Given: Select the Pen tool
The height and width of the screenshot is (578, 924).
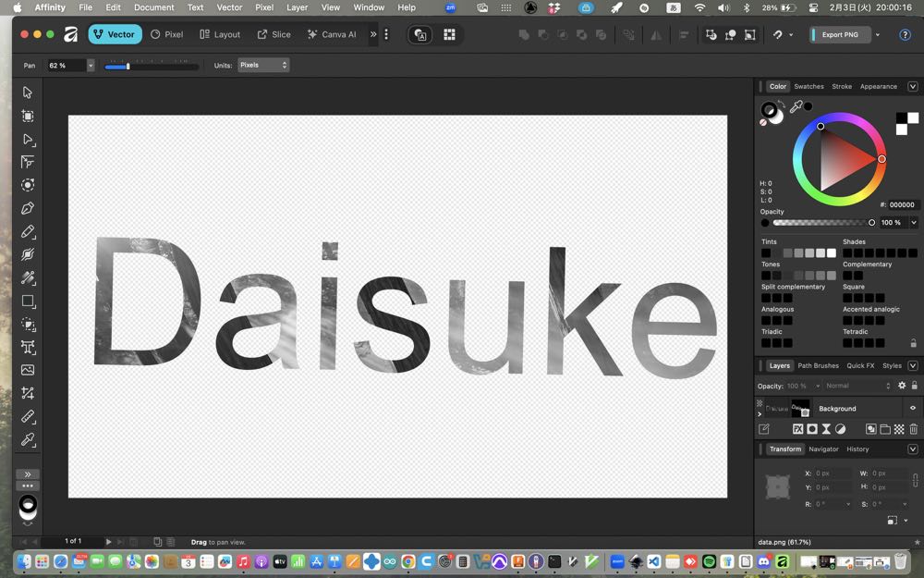Looking at the screenshot, I should point(28,208).
